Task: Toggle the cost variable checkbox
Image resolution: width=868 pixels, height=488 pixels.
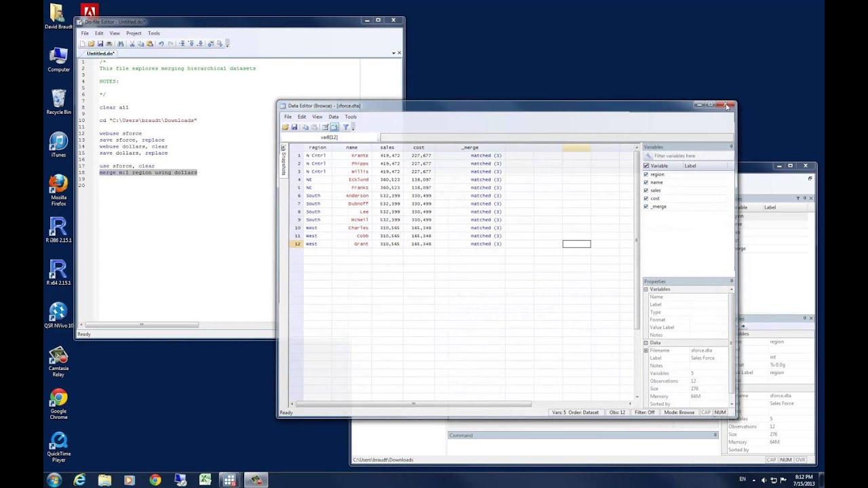Action: pyautogui.click(x=646, y=199)
